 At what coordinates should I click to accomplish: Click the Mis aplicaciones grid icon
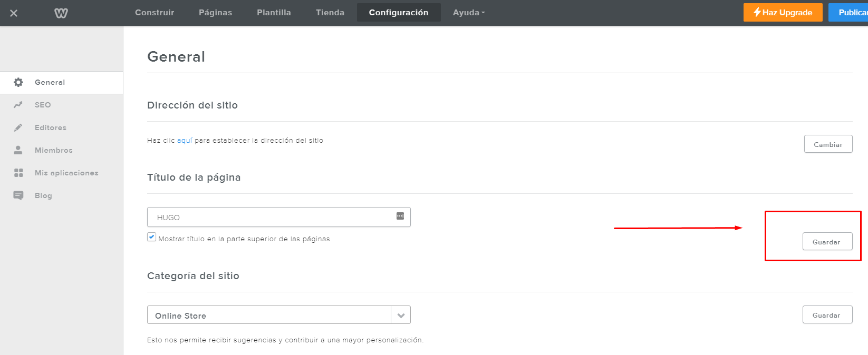click(x=18, y=173)
